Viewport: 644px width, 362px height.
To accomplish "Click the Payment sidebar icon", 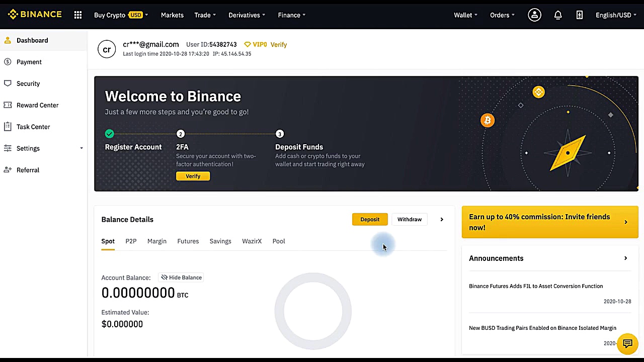I will (x=8, y=62).
